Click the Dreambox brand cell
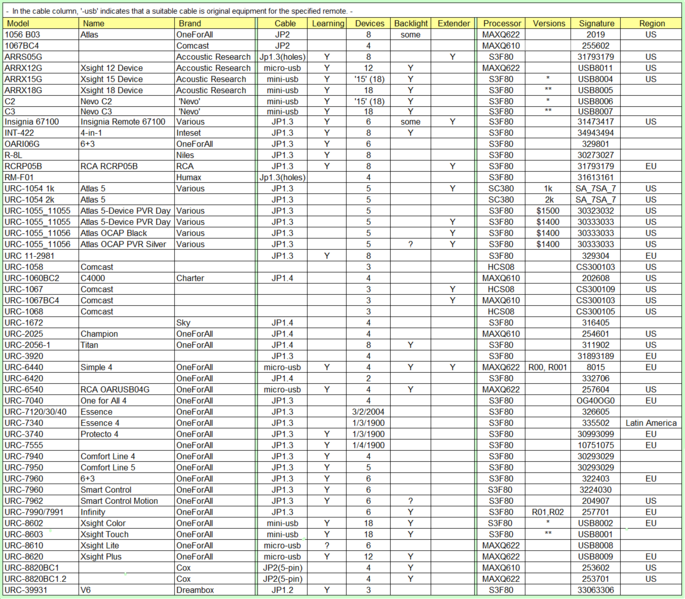Screen dimensions: 685x599 [x=194, y=590]
